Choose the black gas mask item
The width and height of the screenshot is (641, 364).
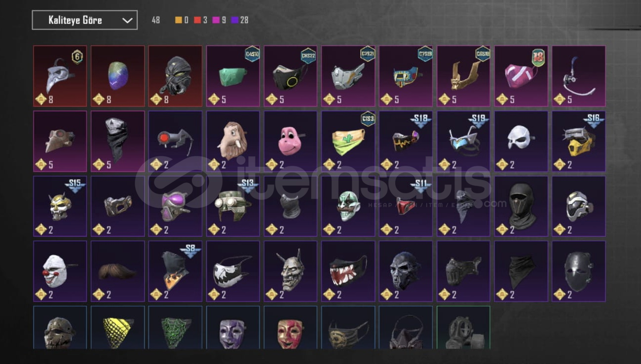coord(176,76)
